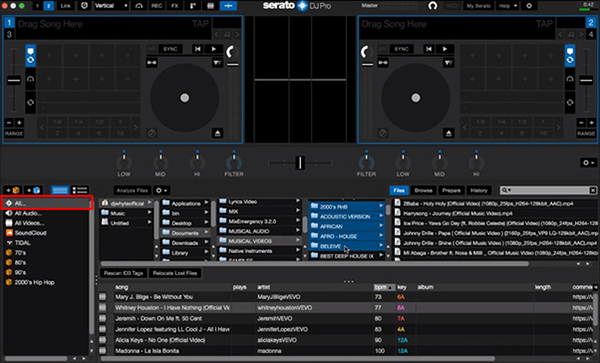This screenshot has width=600, height=363.
Task: Enable SYNC on deck 2
Action: (401, 49)
